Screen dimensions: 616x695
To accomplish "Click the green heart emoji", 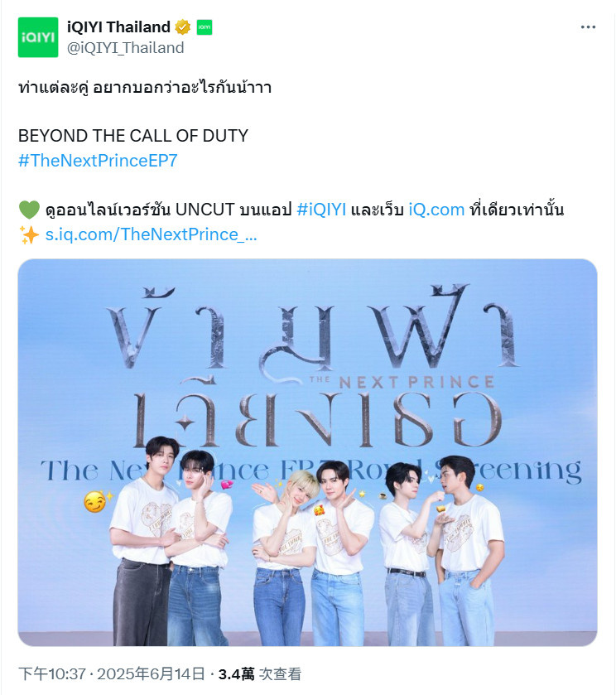I will (29, 210).
